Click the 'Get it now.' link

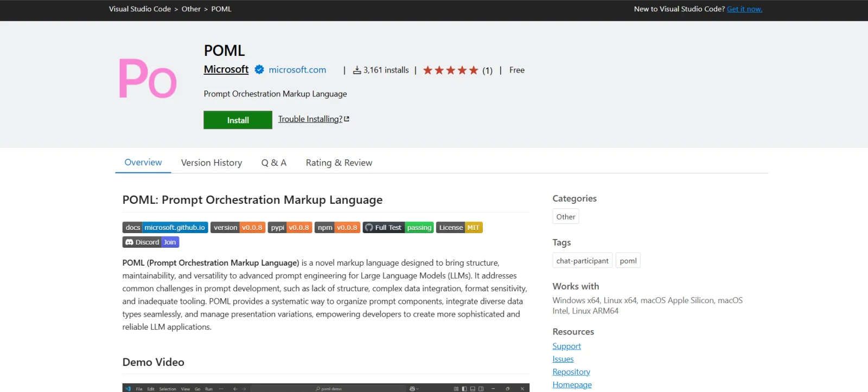[744, 9]
